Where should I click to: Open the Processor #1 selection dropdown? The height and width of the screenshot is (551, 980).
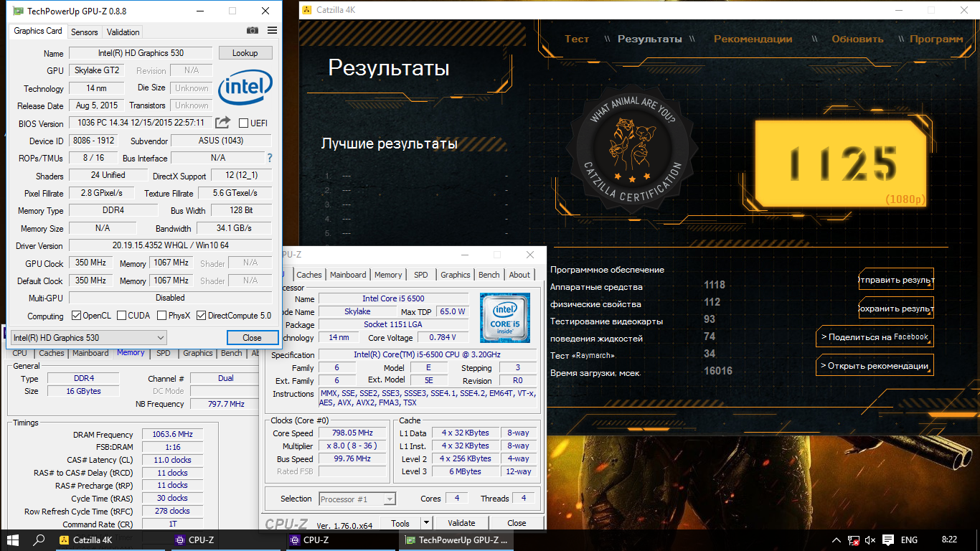(x=357, y=499)
